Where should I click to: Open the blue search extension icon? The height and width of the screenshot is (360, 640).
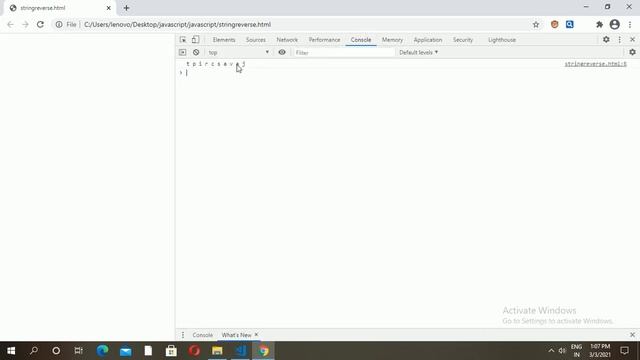coord(570,24)
